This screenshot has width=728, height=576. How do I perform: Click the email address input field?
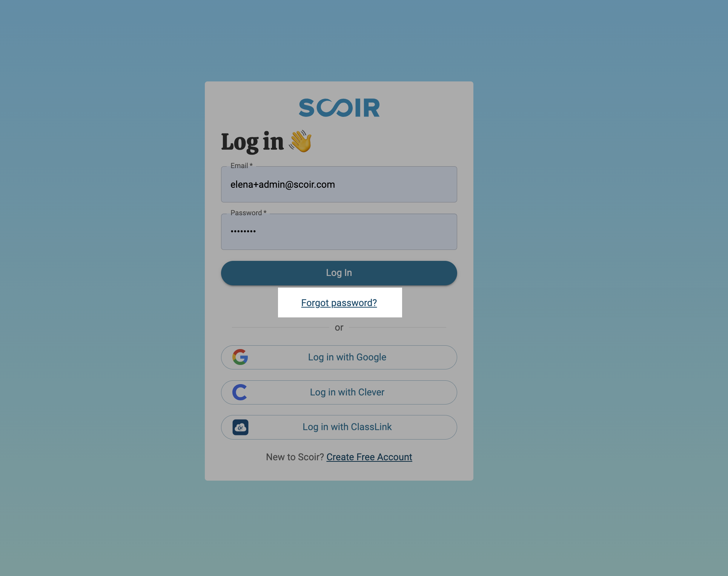339,184
